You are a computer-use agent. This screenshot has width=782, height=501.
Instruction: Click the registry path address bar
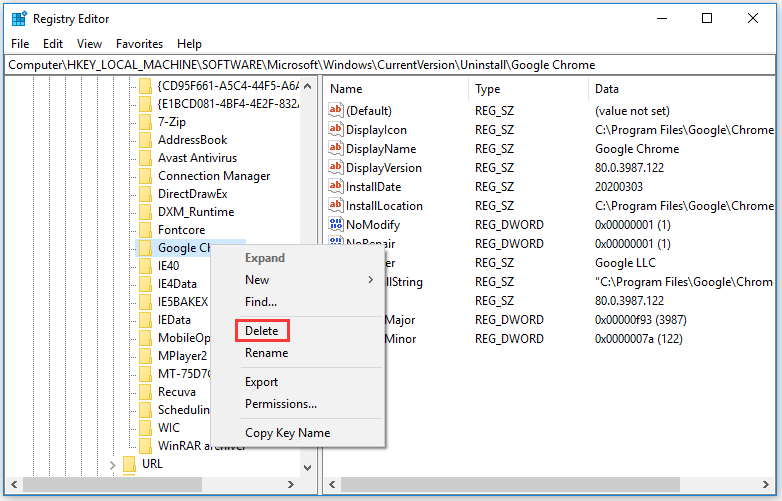[x=391, y=65]
